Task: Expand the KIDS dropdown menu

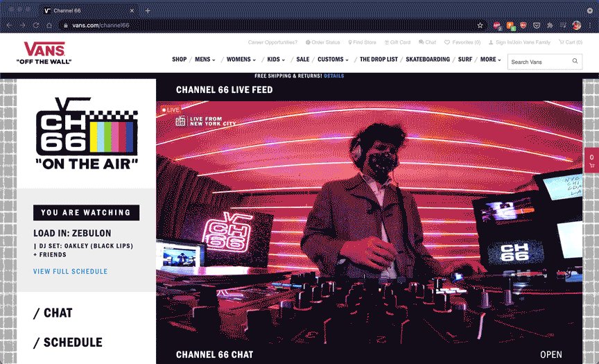Action: pyautogui.click(x=276, y=59)
